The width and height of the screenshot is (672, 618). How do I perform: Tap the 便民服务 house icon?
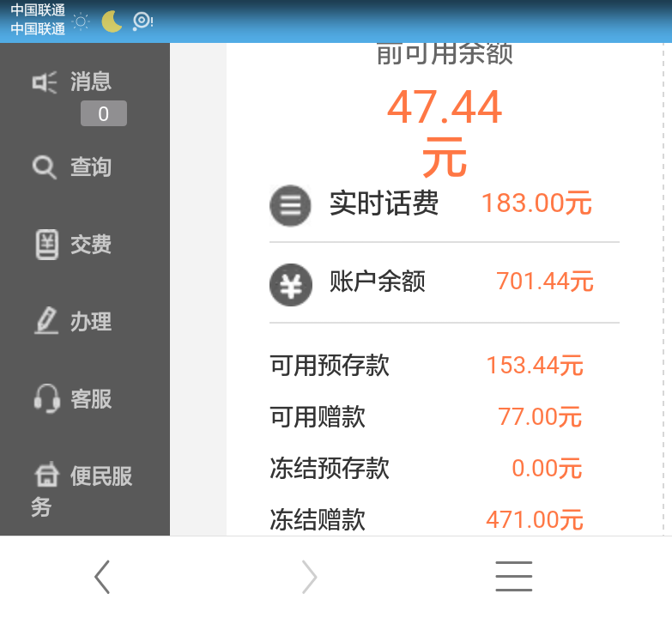pos(46,475)
